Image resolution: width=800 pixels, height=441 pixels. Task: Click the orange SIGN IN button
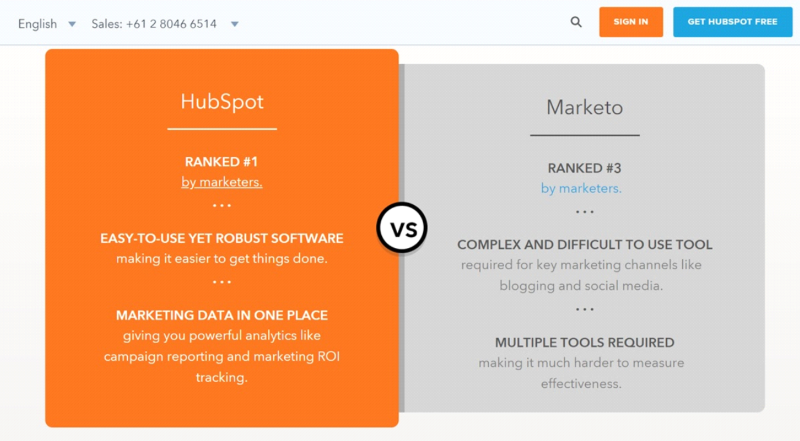pos(631,22)
